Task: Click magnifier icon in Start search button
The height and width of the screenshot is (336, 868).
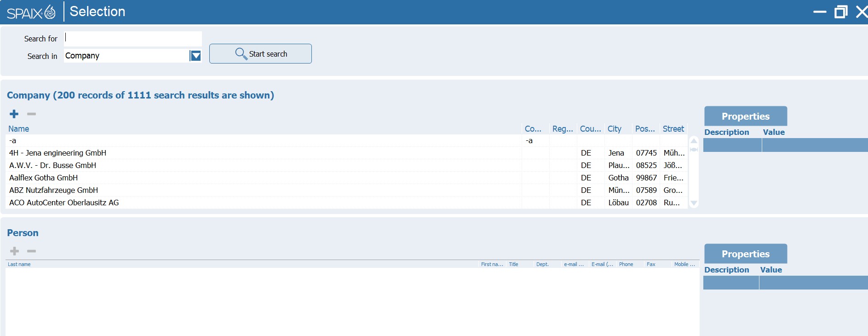Action: pos(241,54)
